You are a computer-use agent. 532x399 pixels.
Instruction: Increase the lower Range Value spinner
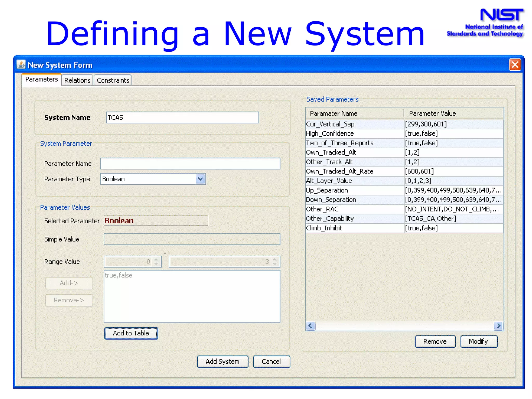pos(156,259)
